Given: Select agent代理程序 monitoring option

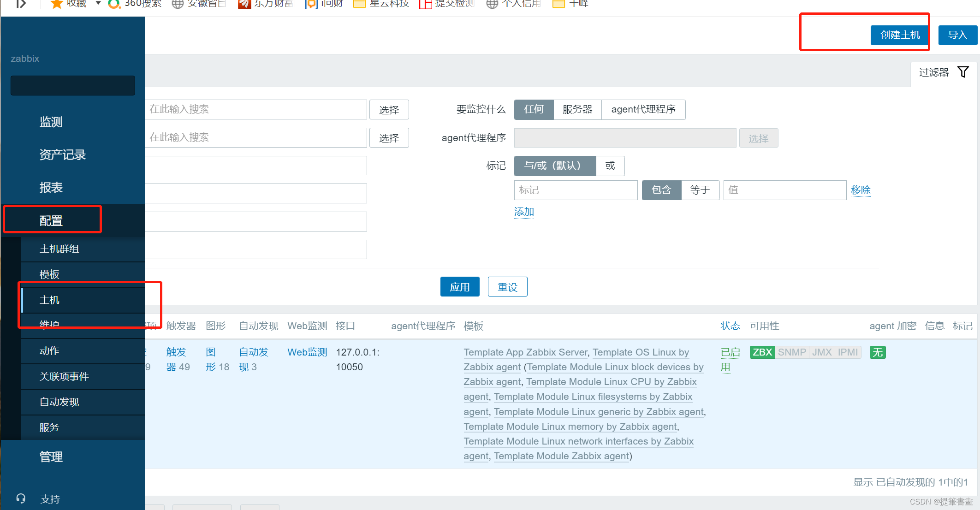Looking at the screenshot, I should coord(643,110).
